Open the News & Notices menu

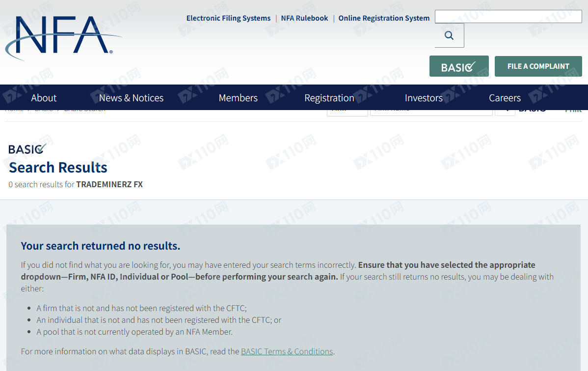tap(131, 98)
